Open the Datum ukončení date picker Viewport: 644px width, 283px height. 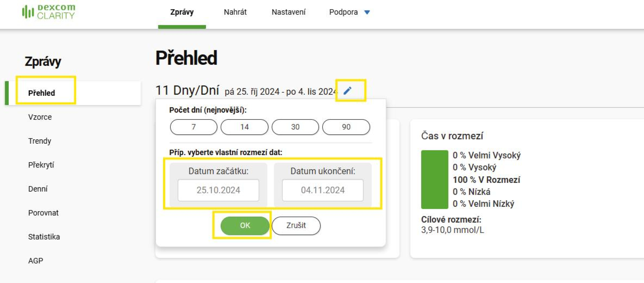tap(322, 190)
